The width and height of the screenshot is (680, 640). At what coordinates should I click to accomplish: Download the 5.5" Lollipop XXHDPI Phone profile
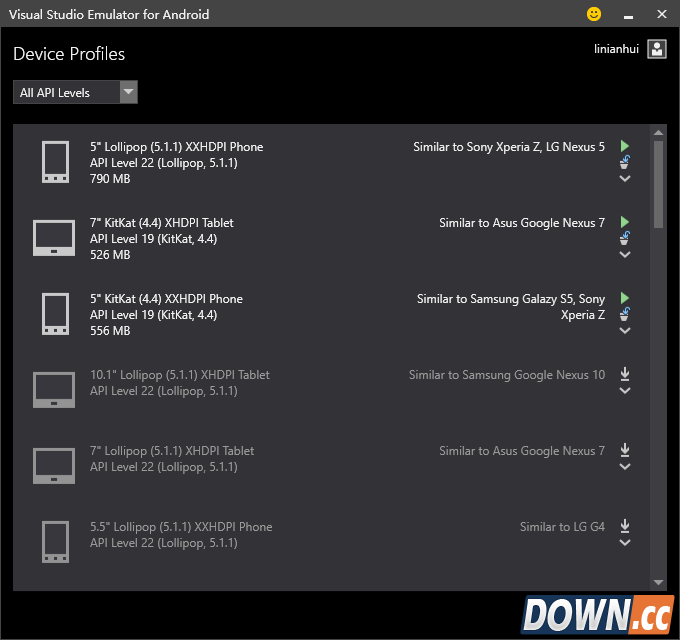(625, 526)
